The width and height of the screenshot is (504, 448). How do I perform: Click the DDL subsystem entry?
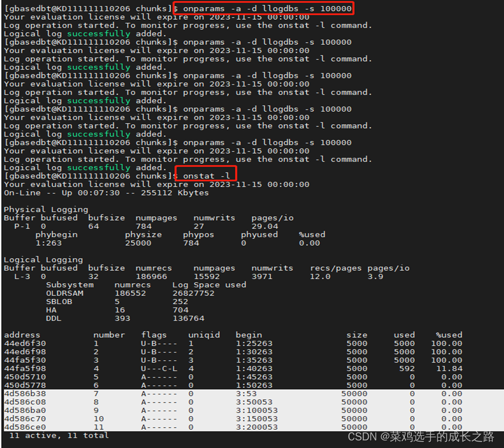(54, 318)
